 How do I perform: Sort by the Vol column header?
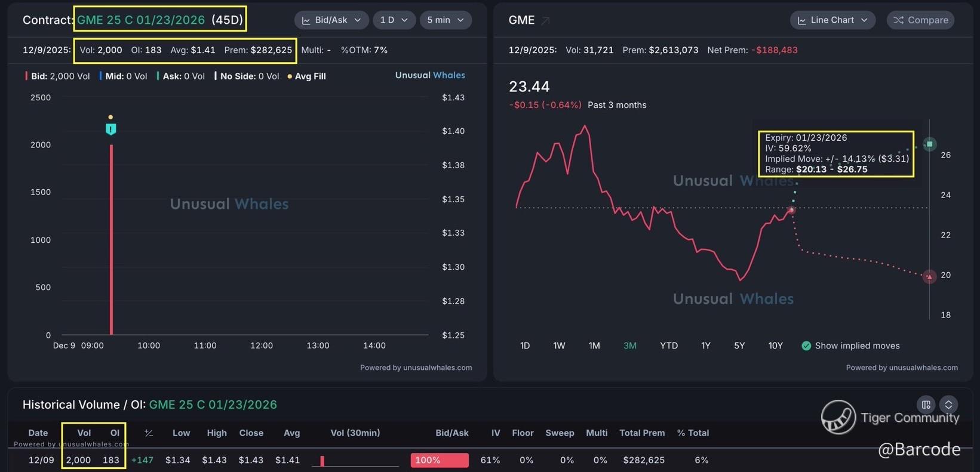(84, 433)
